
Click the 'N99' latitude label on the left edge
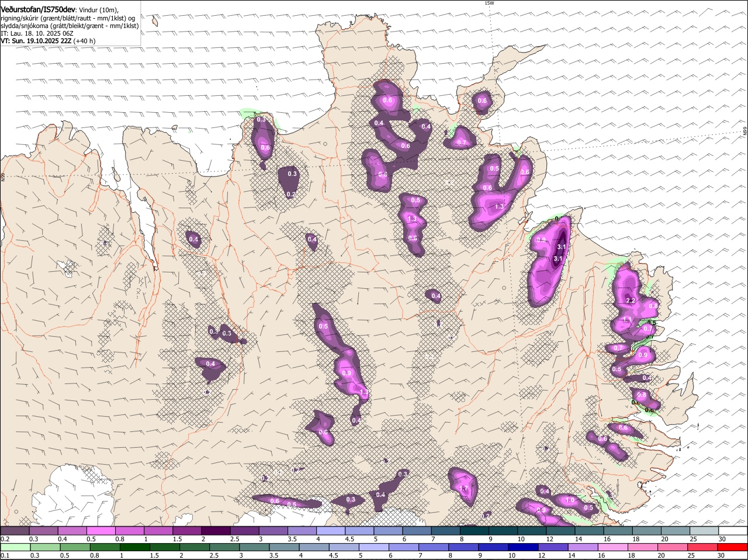pos(3,177)
